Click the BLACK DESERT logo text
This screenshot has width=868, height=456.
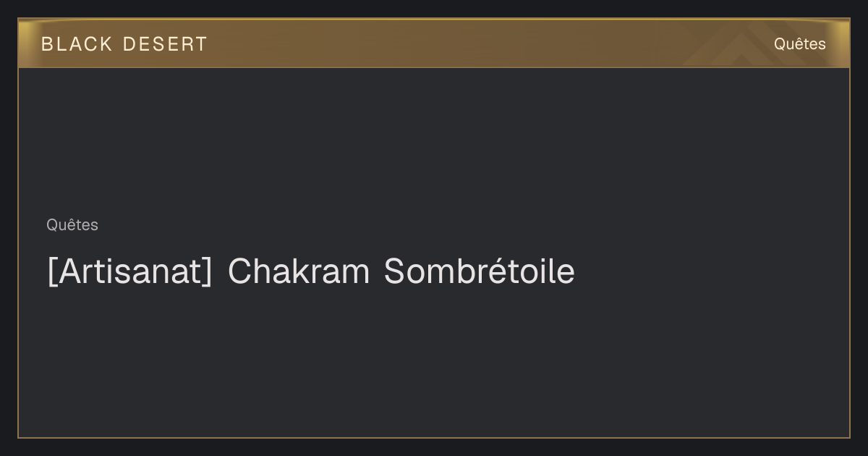(x=124, y=44)
